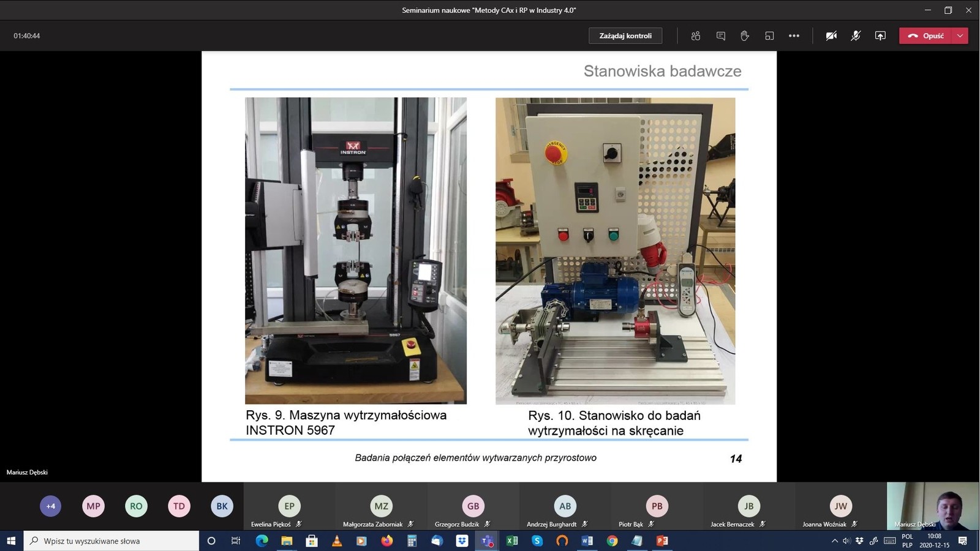
Task: Click PowerPoint icon in the taskbar
Action: click(662, 541)
